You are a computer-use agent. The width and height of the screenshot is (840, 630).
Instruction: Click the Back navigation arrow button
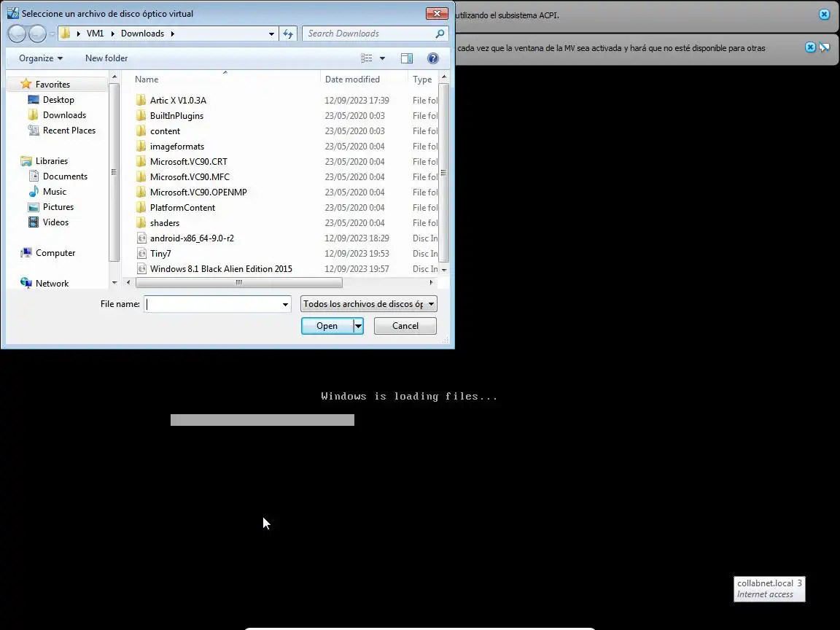point(17,34)
